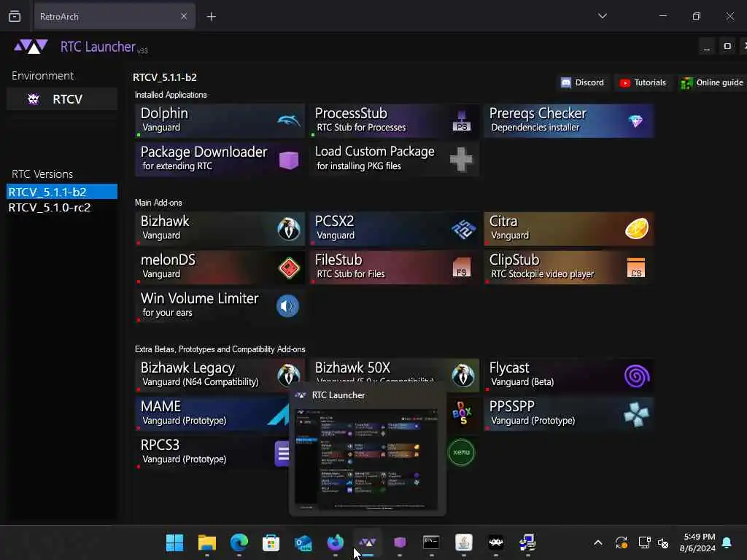Viewport: 747px width, 560px height.
Task: Close the RetroArch tab
Action: 184,17
